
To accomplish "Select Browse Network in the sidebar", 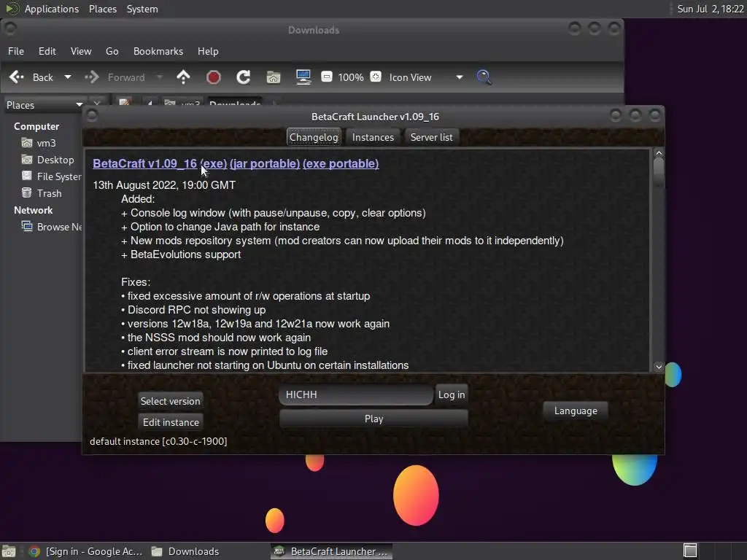I will coord(52,227).
